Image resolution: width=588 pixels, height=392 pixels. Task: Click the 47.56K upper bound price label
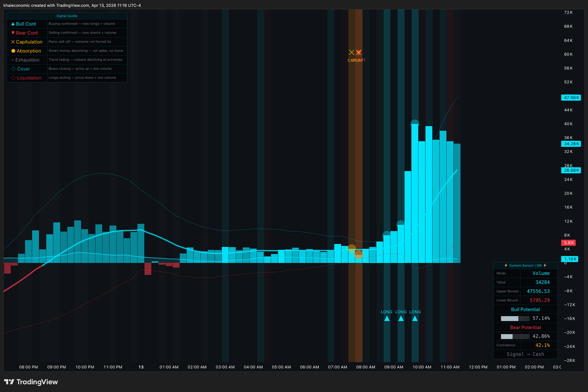click(571, 97)
